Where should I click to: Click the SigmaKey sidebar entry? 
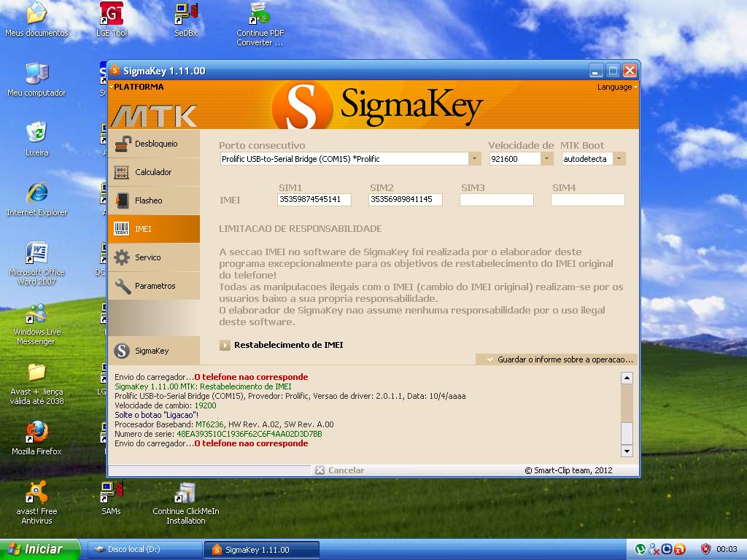154,351
